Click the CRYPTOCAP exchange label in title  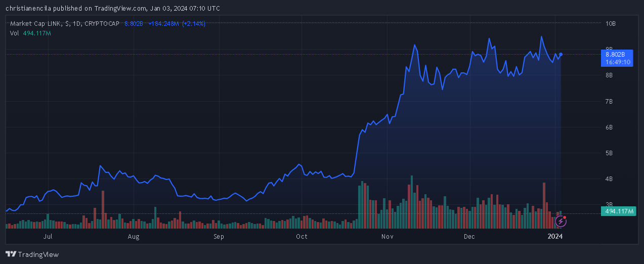[102, 24]
